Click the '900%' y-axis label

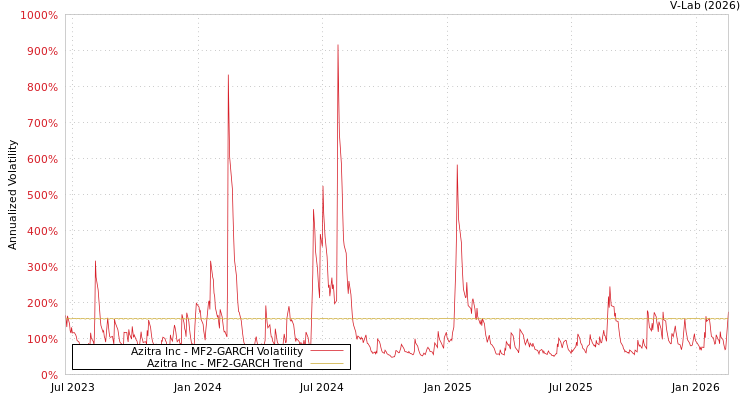(42, 51)
